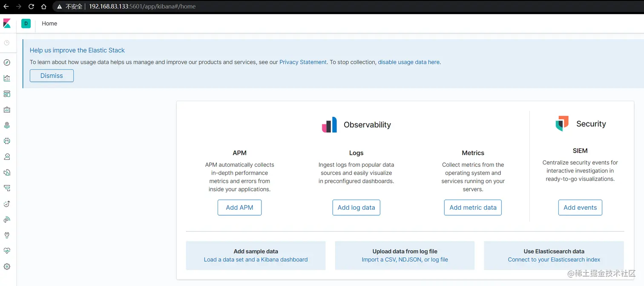This screenshot has height=286, width=644.
Task: Open Machine Learning icon in sidebar
Action: tap(7, 141)
